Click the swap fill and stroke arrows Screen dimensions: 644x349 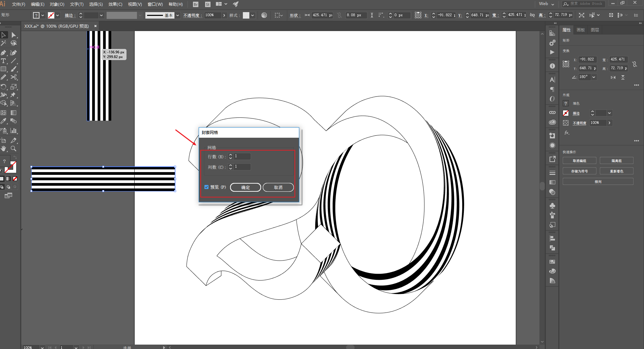point(15,158)
